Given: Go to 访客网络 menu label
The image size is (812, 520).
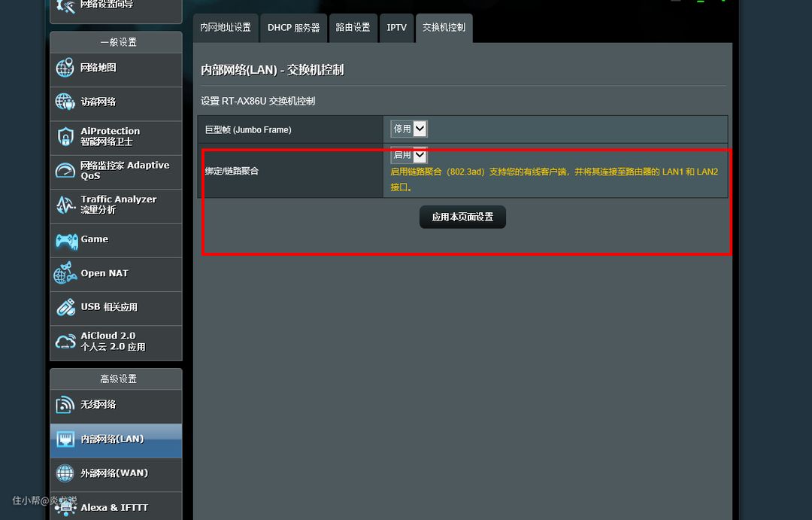Looking at the screenshot, I should pyautogui.click(x=98, y=102).
